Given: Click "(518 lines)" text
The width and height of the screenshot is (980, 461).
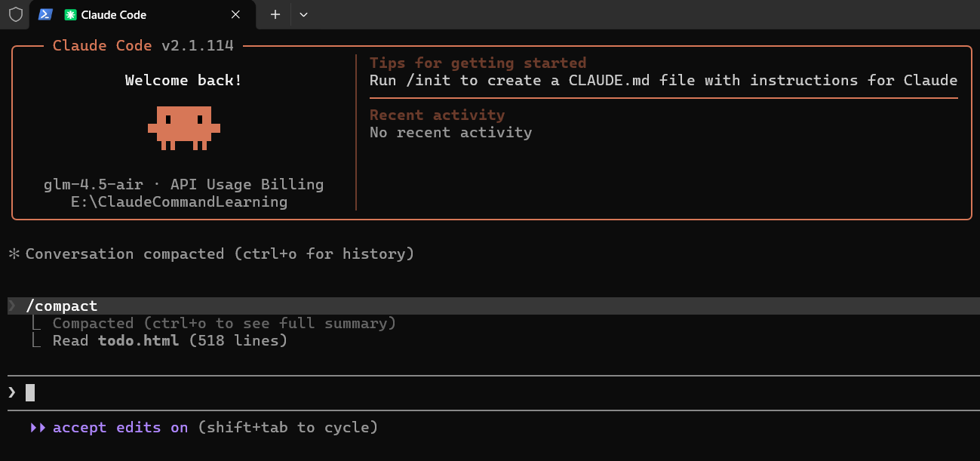Looking at the screenshot, I should pyautogui.click(x=238, y=341).
